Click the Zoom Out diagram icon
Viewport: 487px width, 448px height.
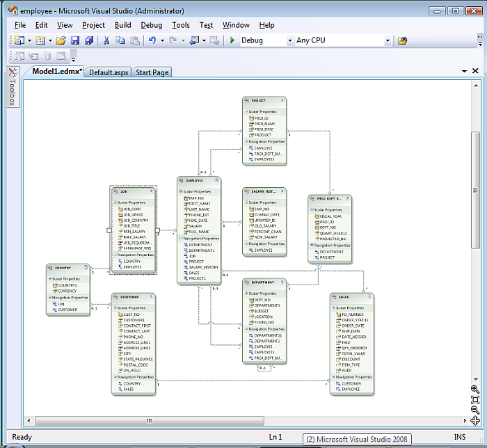(475, 410)
